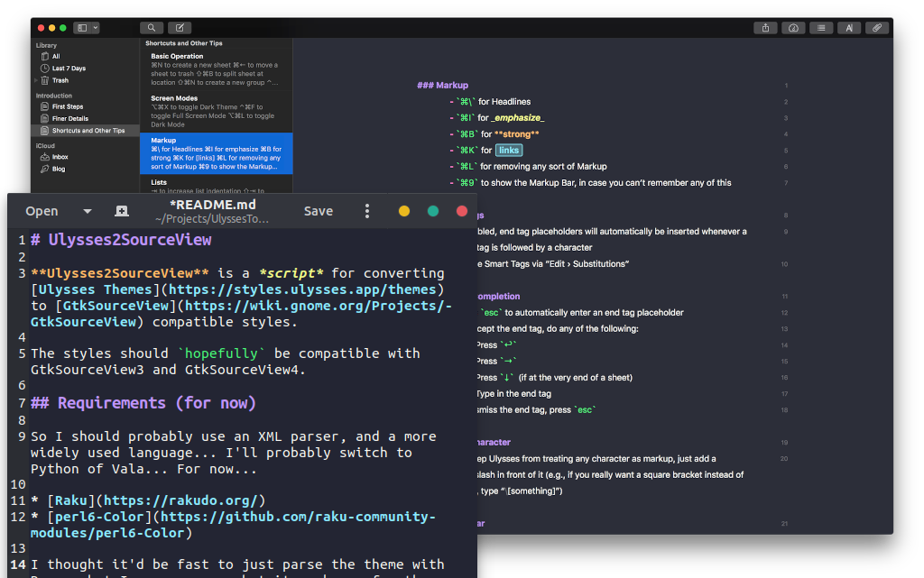Click the Inbox tray icon
This screenshot has height=578, width=924.
(x=44, y=157)
